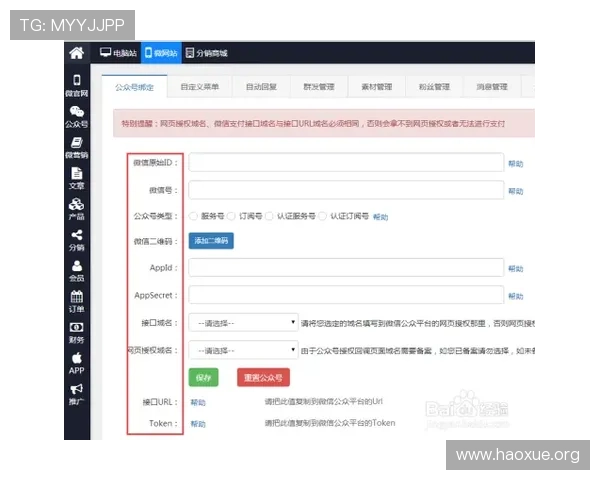Focus the 微信原始ID input field
This screenshot has height=480, width=600.
[x=346, y=163]
